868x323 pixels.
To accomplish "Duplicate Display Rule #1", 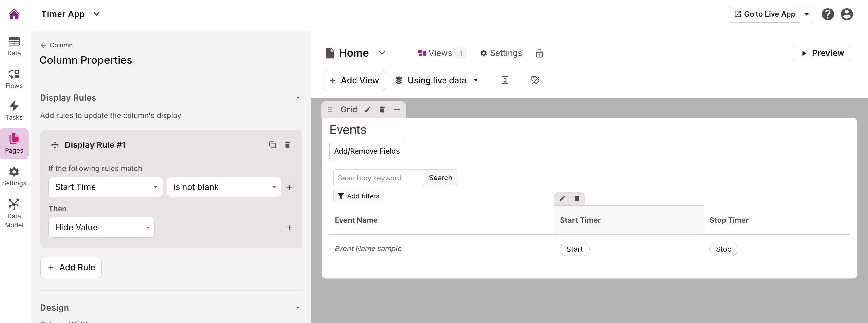I will click(272, 145).
